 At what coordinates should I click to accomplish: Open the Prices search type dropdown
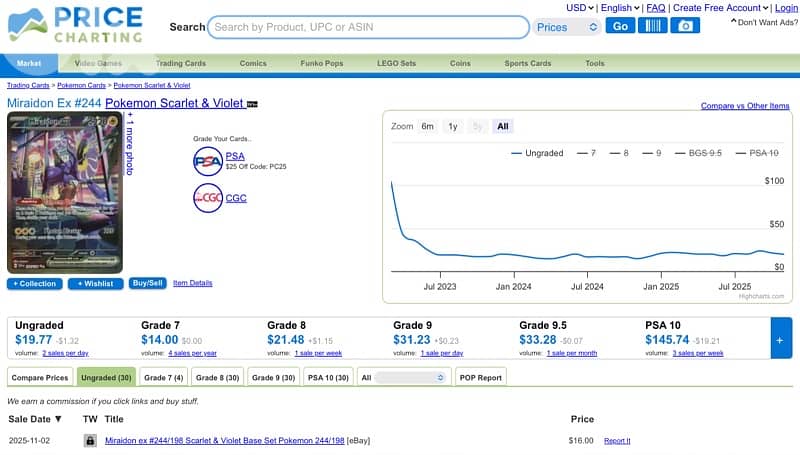pos(566,27)
